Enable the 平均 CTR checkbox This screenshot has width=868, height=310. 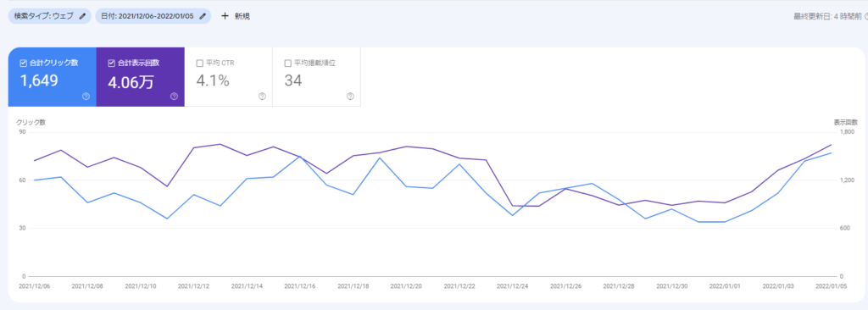pos(199,64)
